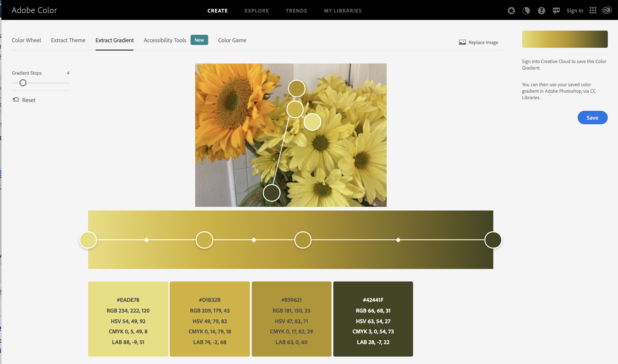Click the Color Game tab toggle

click(x=232, y=40)
